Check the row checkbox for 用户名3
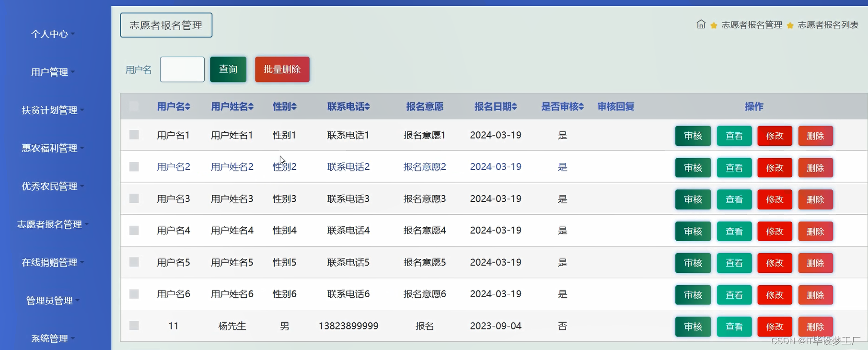Image resolution: width=868 pixels, height=350 pixels. tap(134, 198)
